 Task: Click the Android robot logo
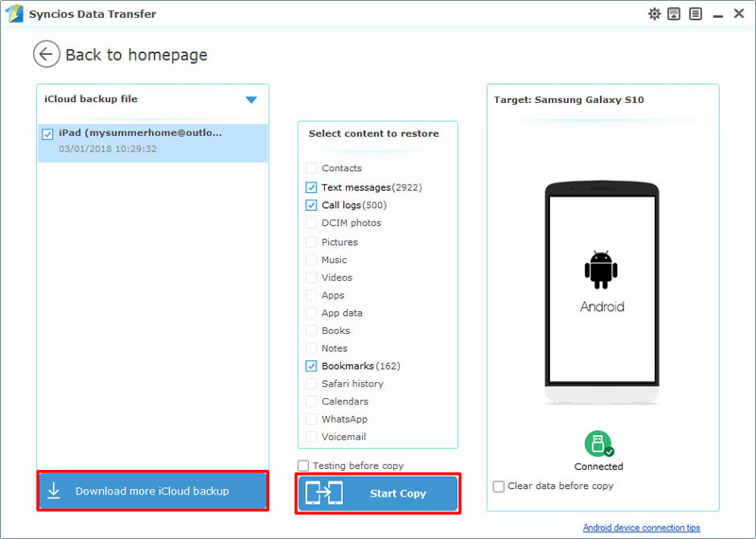(x=601, y=269)
